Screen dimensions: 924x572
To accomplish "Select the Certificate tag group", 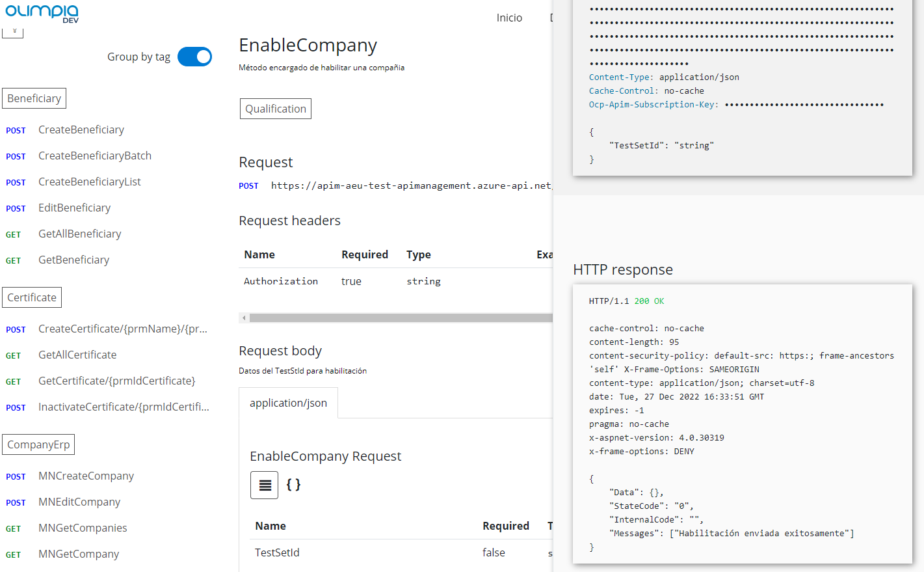I will coord(32,297).
